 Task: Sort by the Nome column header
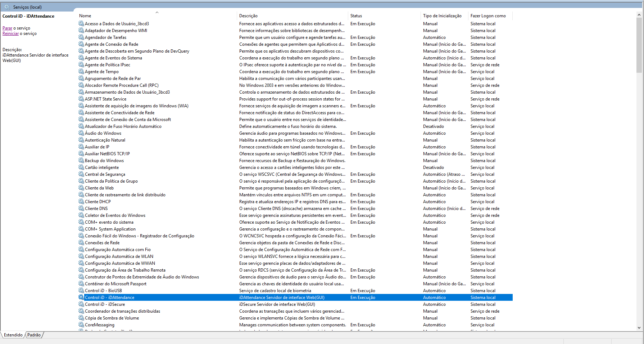pos(157,16)
